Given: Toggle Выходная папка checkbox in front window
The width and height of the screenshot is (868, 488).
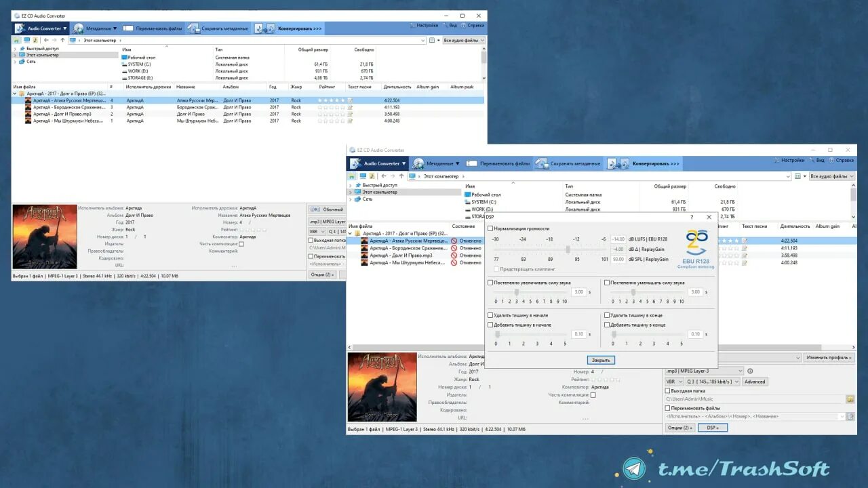Looking at the screenshot, I should click(668, 390).
